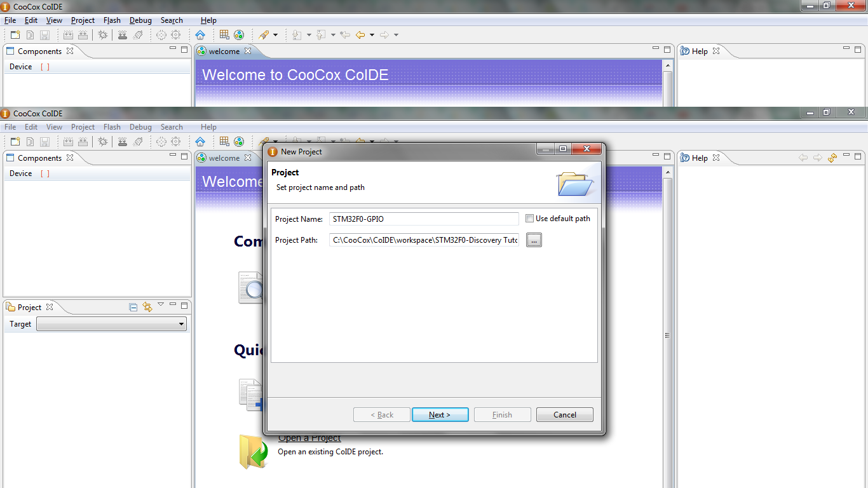The image size is (868, 488).
Task: Click the grid repository icon in the upper toolbar
Action: pos(224,35)
